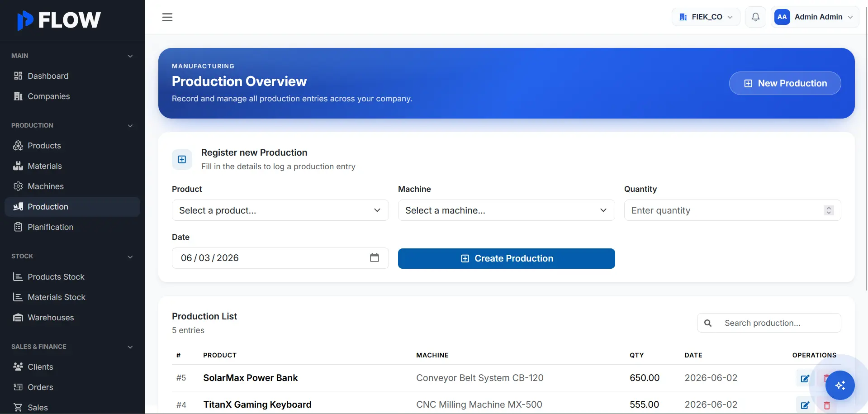Viewport: 868px width, 414px height.
Task: Click the search magnifier icon
Action: 708,323
